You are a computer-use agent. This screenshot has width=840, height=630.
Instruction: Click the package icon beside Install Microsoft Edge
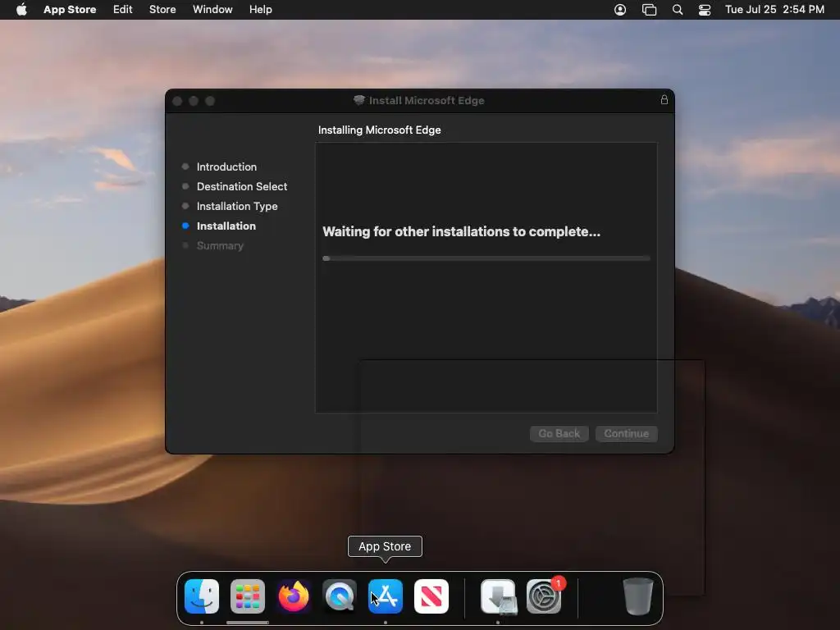[359, 100]
